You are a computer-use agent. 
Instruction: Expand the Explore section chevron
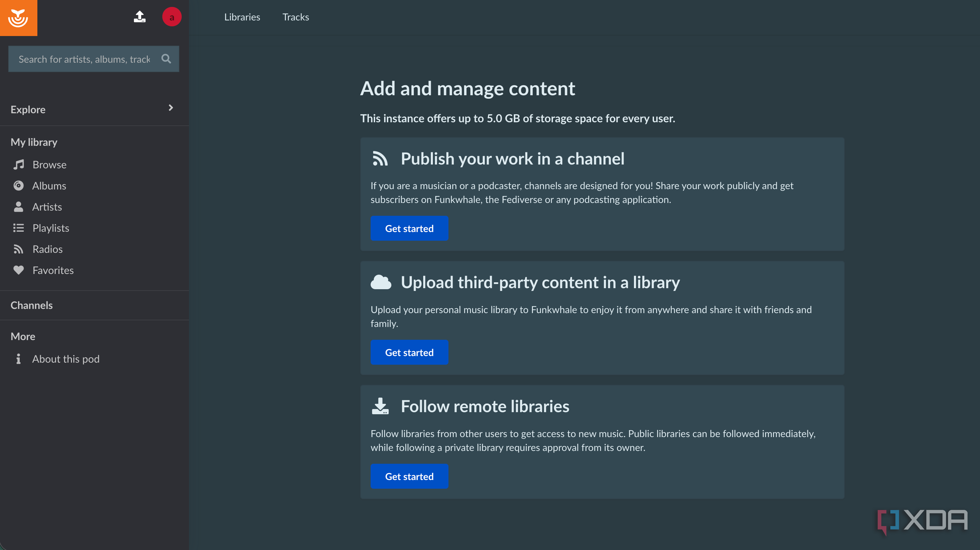pos(171,108)
